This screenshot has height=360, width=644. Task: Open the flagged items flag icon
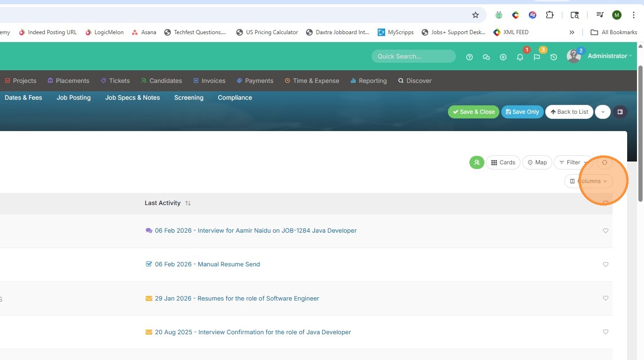537,57
